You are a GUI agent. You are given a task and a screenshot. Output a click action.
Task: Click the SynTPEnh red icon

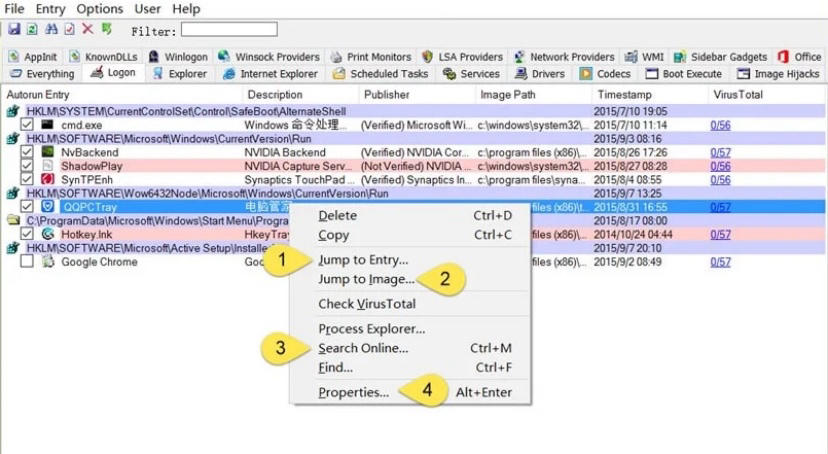coord(47,179)
